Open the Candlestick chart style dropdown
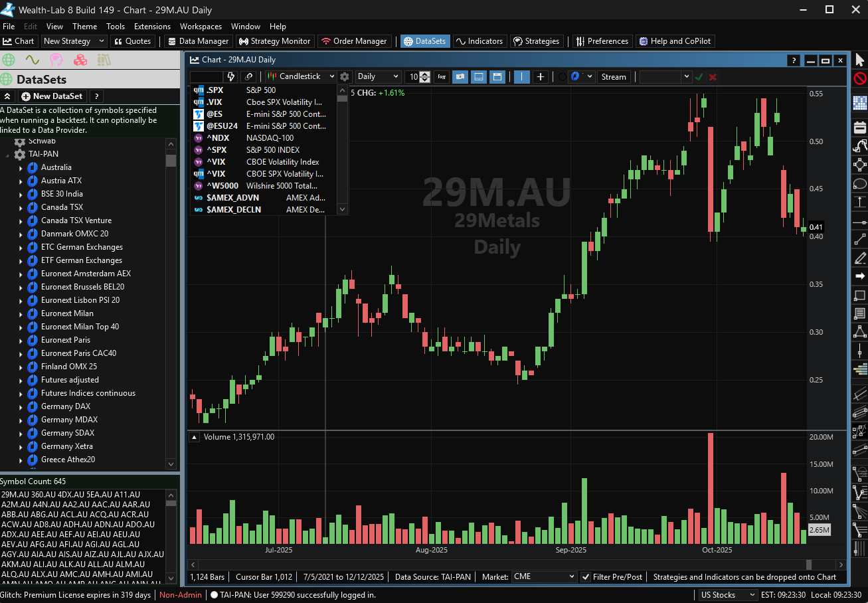The image size is (868, 603). [301, 77]
